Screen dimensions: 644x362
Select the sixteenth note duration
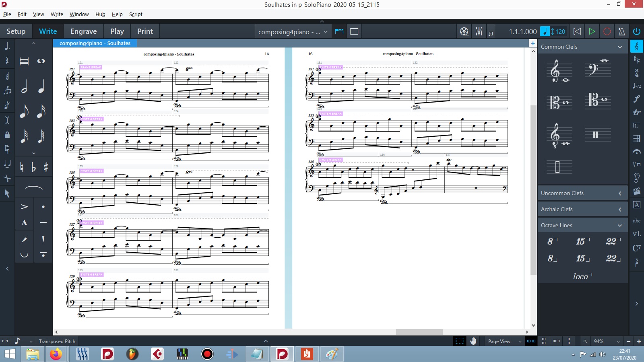(41, 111)
